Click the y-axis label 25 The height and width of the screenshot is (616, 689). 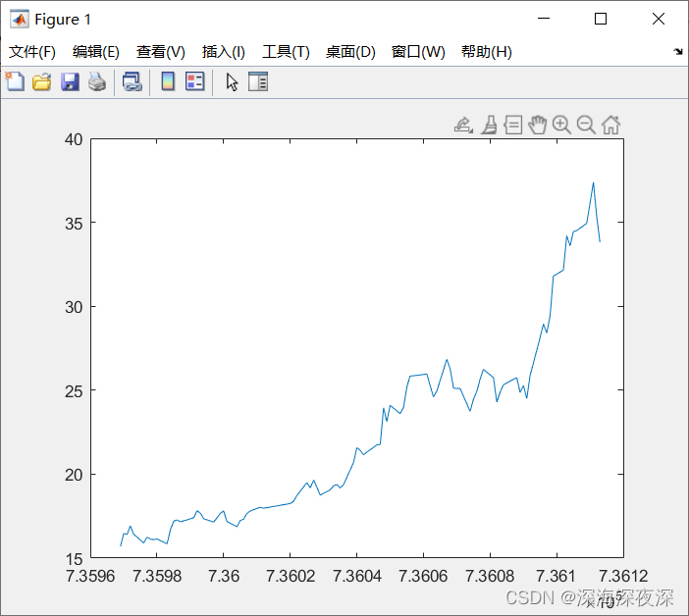(x=74, y=391)
